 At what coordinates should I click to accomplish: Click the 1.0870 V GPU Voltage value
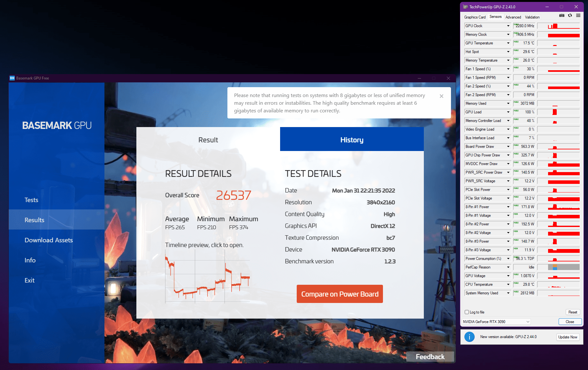coord(524,276)
